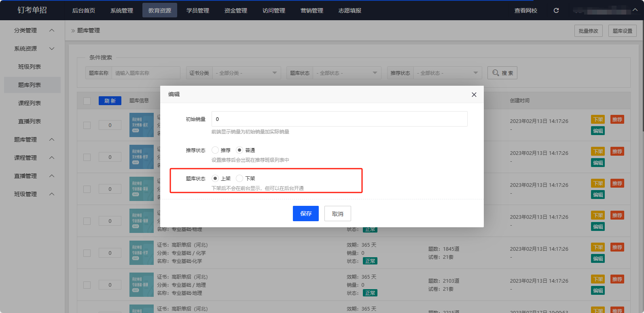The image size is (644, 313).
Task: Click the 初始销量 input field
Action: point(339,119)
